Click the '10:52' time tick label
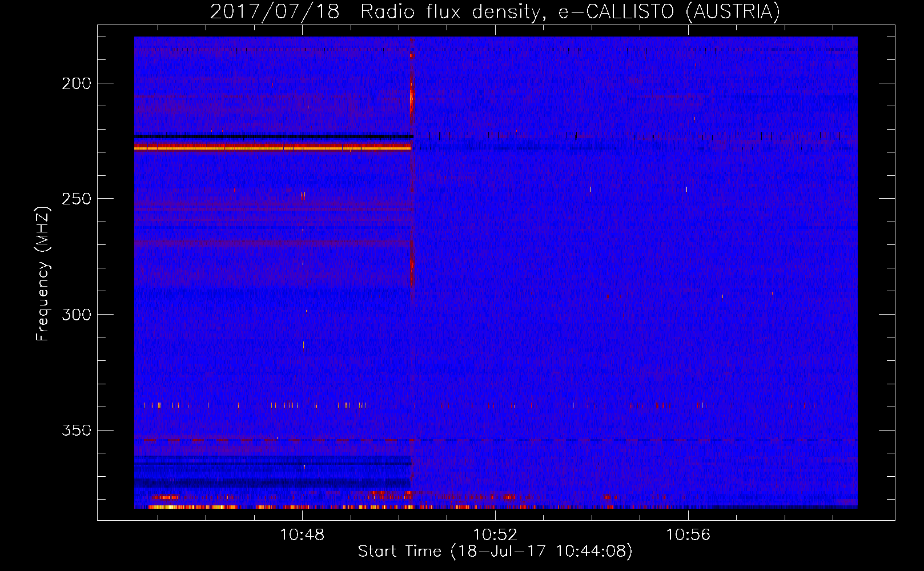Viewport: 924px width, 571px height. (x=495, y=534)
